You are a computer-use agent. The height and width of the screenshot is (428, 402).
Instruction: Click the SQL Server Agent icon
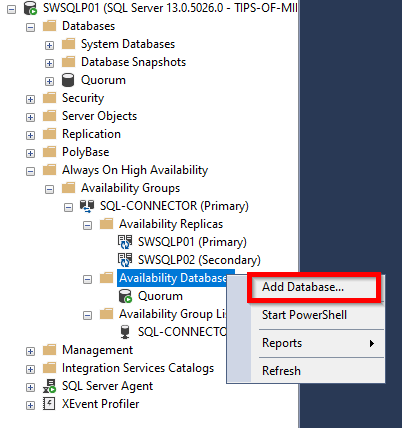click(50, 386)
